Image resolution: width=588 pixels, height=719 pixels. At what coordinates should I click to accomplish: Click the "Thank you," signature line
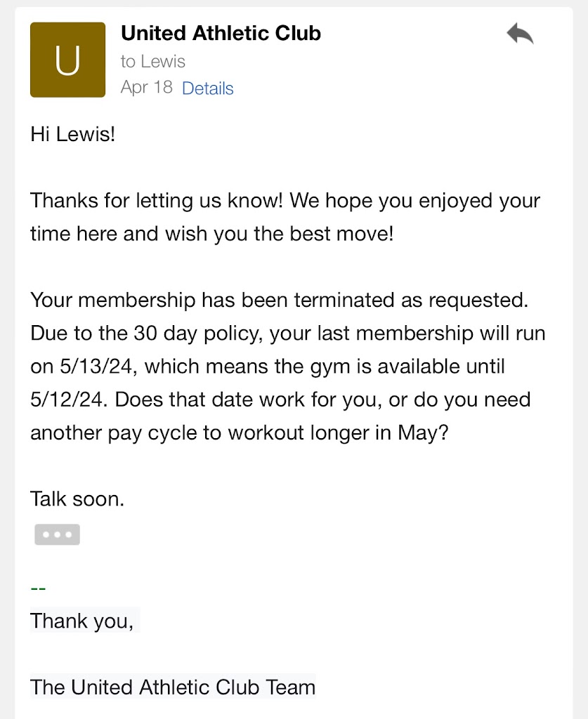pyautogui.click(x=81, y=621)
